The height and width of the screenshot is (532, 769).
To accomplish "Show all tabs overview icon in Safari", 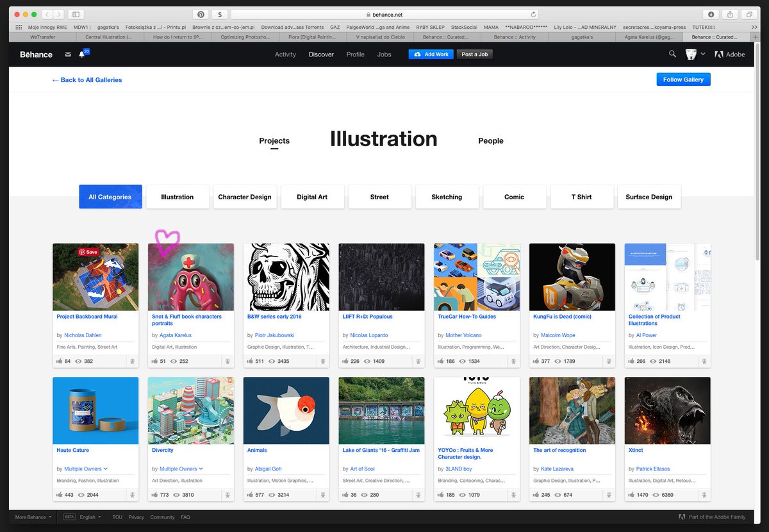I will 748,14.
